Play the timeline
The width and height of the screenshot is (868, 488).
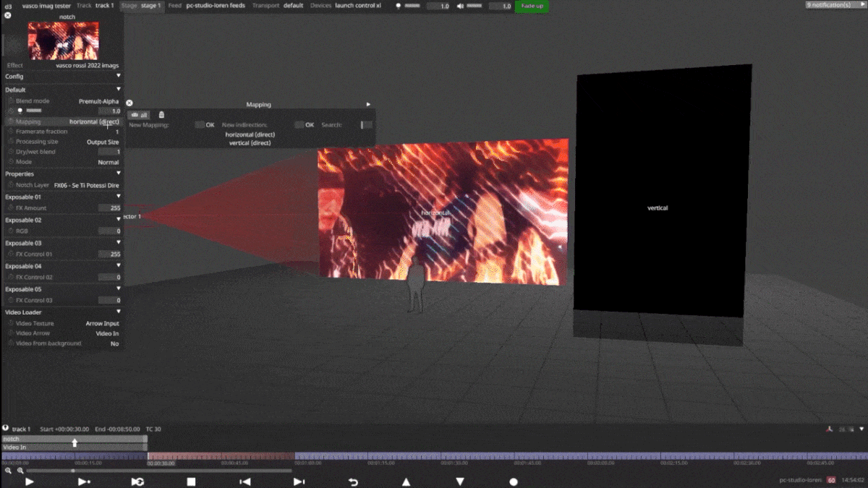pyautogui.click(x=30, y=481)
